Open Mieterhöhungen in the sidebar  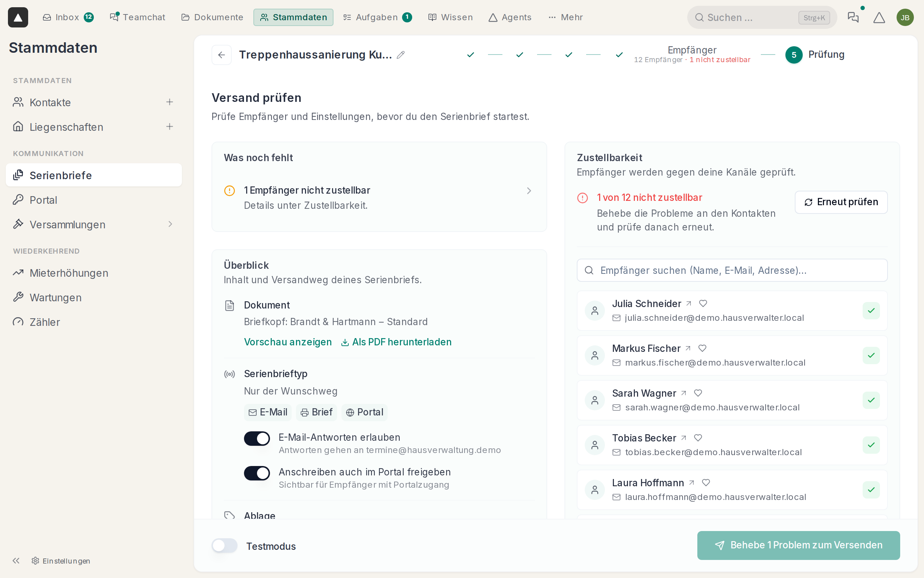click(93, 273)
